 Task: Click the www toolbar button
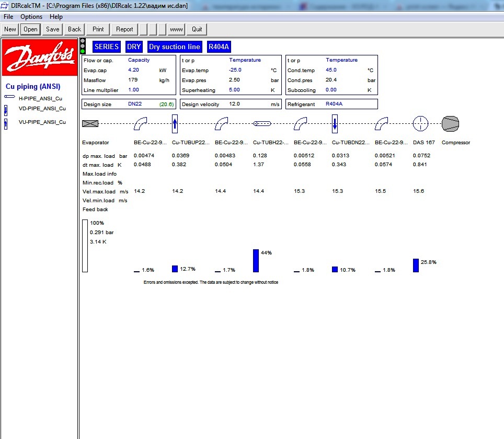point(177,29)
